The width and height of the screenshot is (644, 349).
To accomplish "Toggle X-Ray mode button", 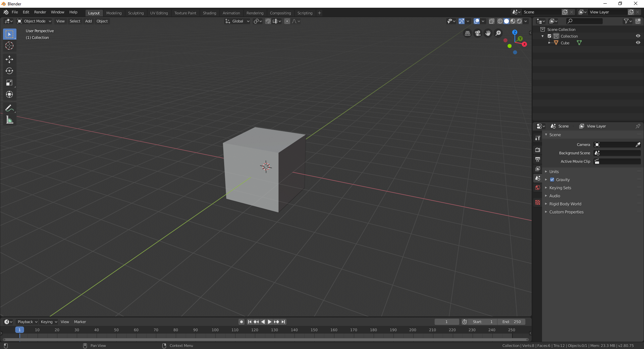I will [492, 21].
